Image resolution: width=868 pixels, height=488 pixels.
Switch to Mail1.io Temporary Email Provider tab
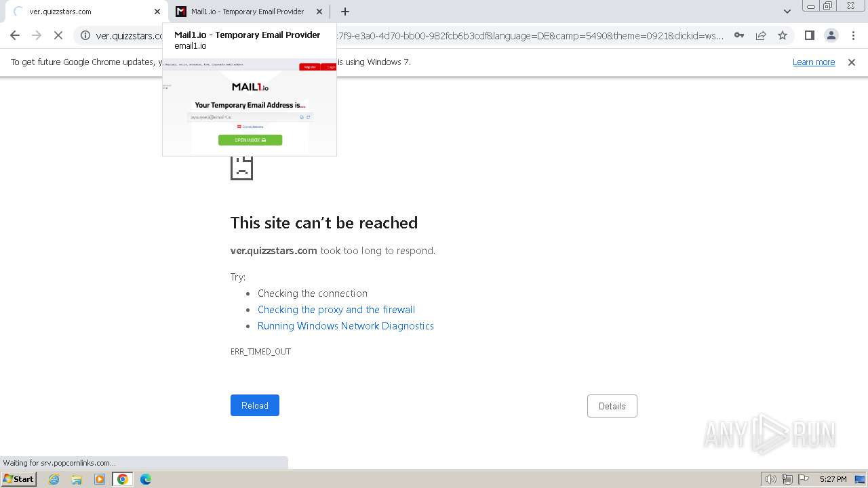pos(248,12)
